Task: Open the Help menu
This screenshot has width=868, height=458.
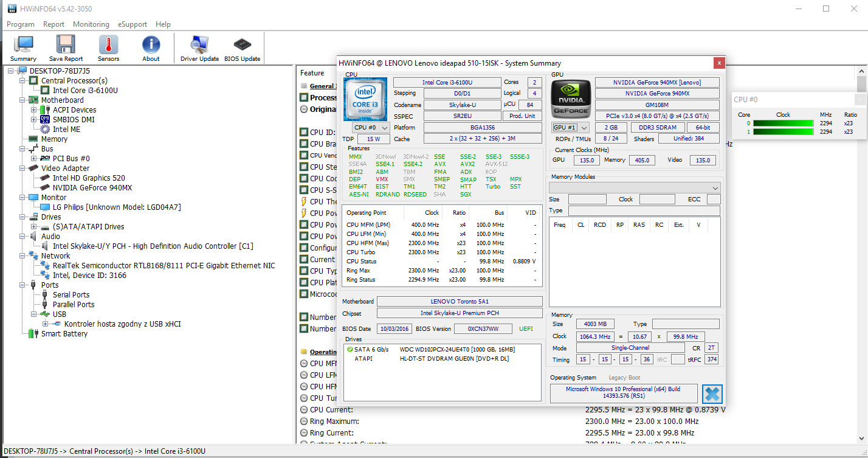Action: pos(163,24)
